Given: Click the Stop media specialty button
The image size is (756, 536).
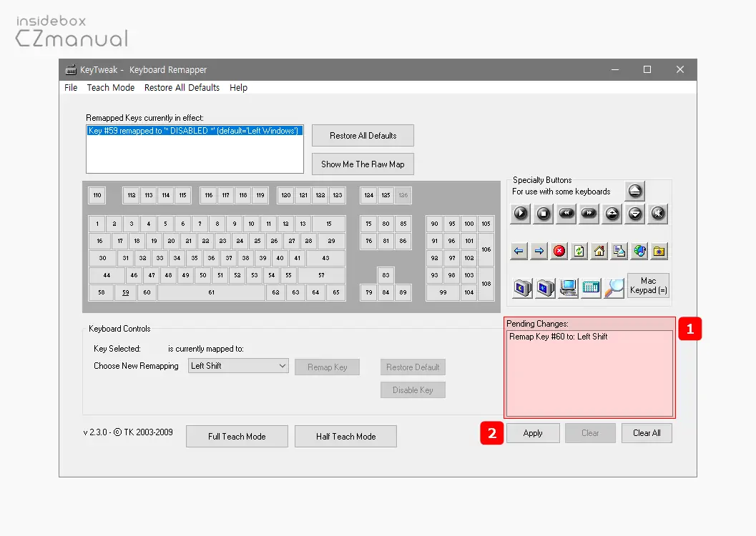Looking at the screenshot, I should point(543,213).
